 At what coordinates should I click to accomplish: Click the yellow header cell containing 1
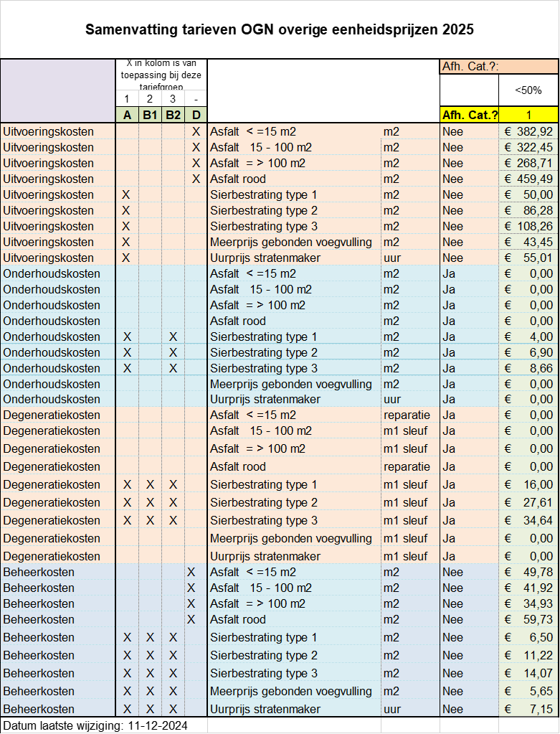[x=528, y=115]
